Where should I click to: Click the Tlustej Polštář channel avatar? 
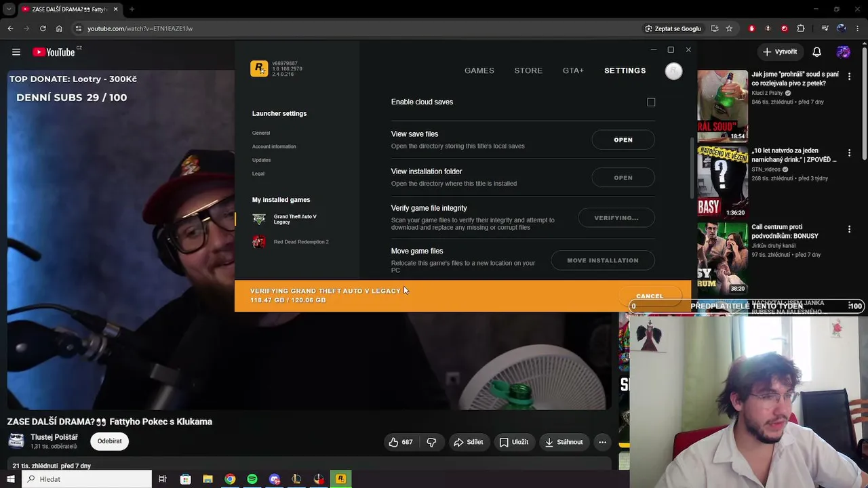pos(16,441)
